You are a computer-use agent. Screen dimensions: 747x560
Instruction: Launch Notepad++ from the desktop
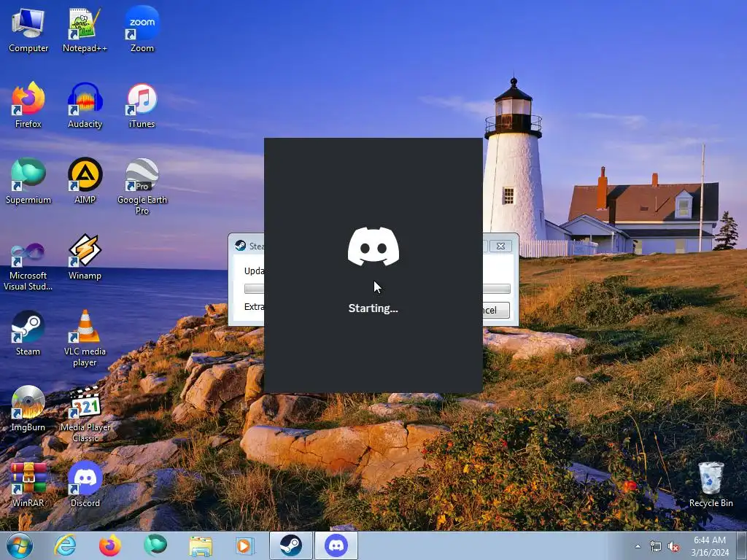[x=85, y=31]
